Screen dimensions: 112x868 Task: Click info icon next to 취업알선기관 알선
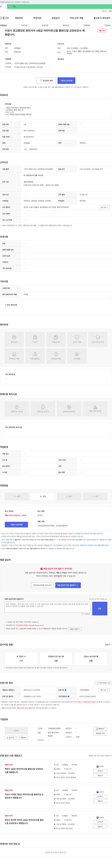[x=63, y=656]
